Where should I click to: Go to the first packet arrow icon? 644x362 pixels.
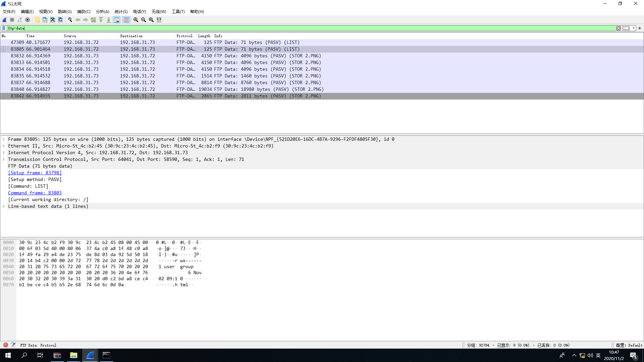tap(101, 20)
